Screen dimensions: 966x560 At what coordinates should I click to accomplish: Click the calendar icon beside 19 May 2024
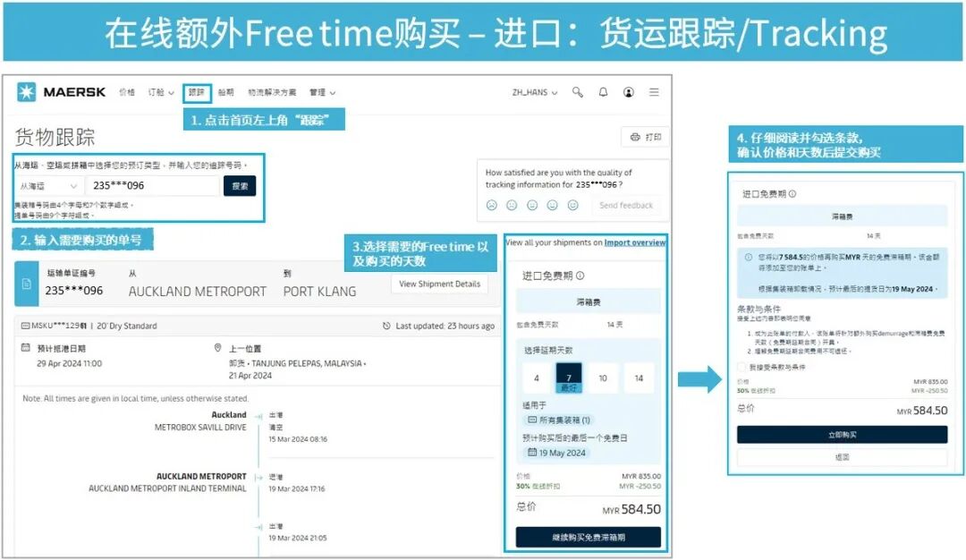coord(532,453)
